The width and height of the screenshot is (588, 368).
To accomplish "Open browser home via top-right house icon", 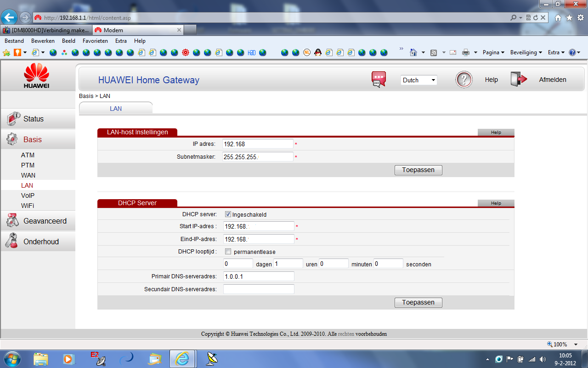I will point(558,17).
